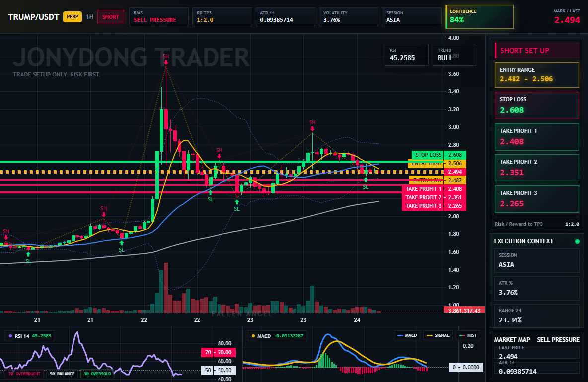Open the TRUMP/USDT symbol title

[34, 17]
